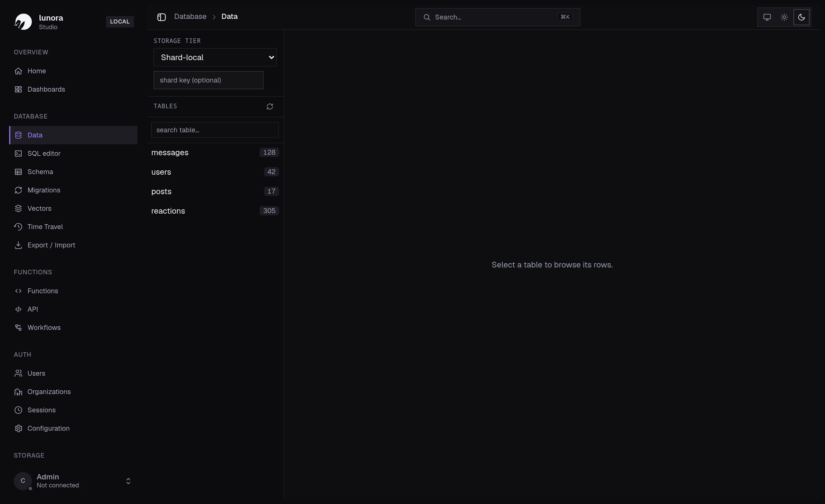Image resolution: width=825 pixels, height=504 pixels.
Task: Click the Functions code brackets icon
Action: pyautogui.click(x=18, y=291)
